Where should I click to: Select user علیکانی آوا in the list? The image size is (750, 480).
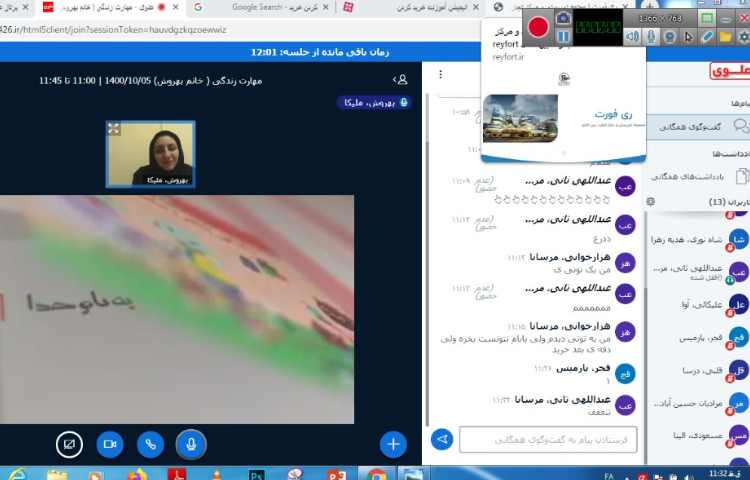pos(698,305)
